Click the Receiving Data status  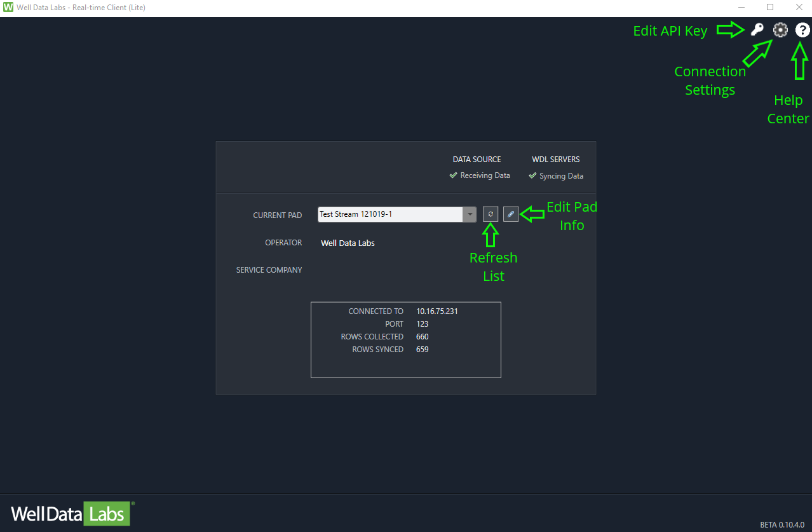pos(480,175)
